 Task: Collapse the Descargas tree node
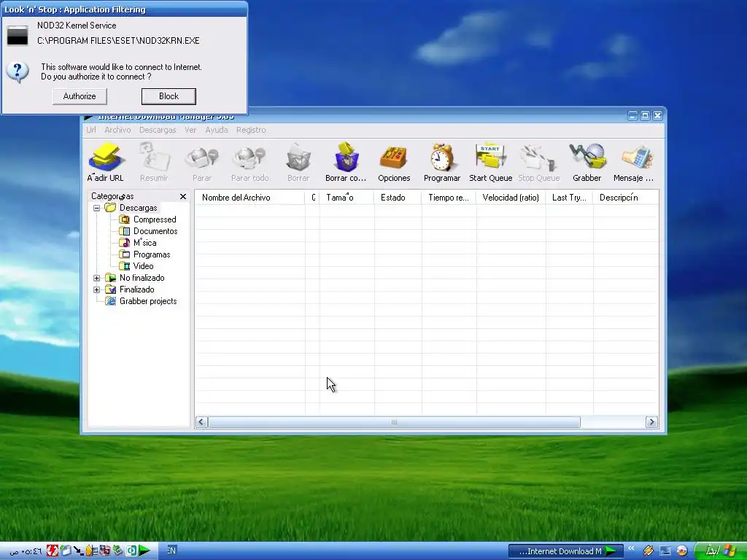97,208
